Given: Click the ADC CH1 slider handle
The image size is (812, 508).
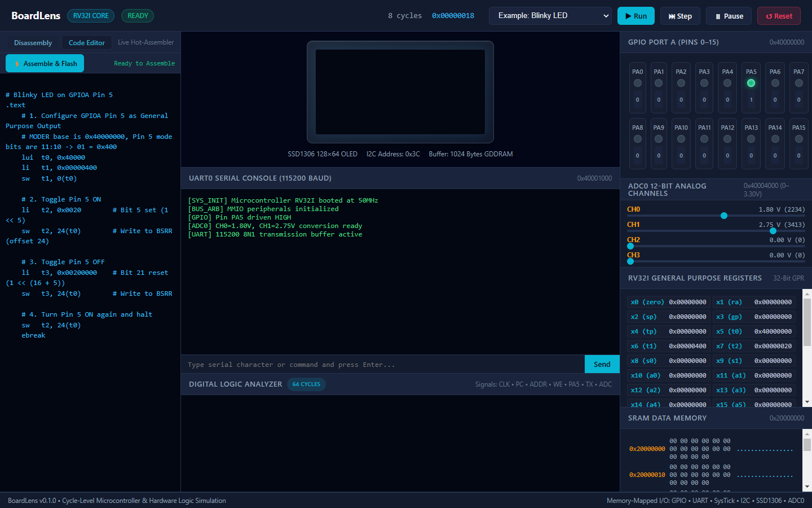Looking at the screenshot, I should [773, 231].
